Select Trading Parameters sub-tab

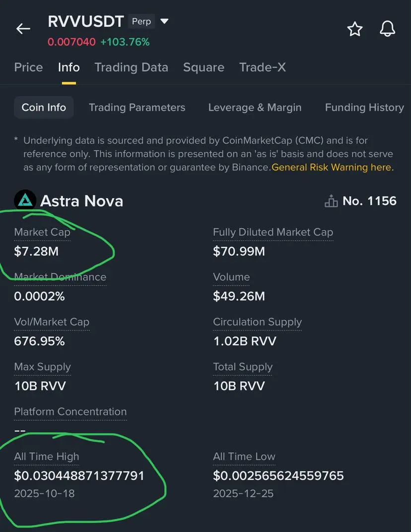[x=137, y=107]
